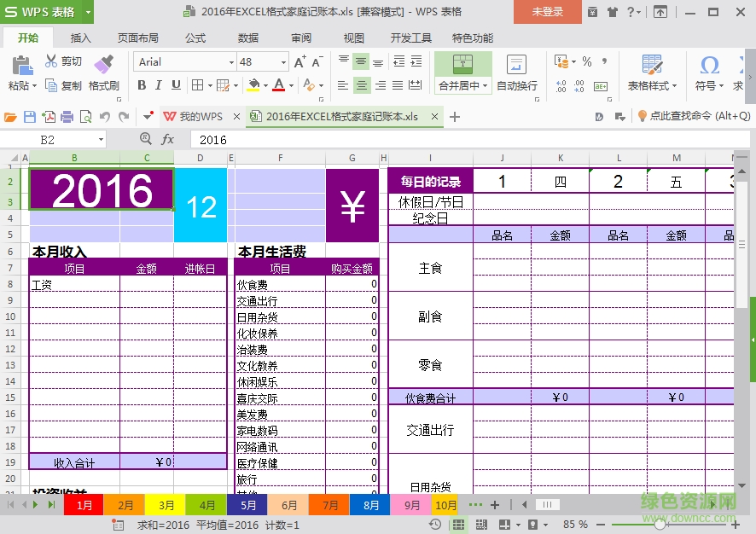
Task: Switch to the 9月 sheet tab
Action: (x=410, y=505)
